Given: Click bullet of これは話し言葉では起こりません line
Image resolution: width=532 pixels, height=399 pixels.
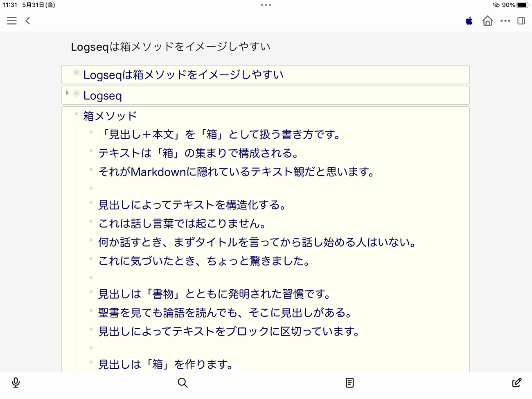Looking at the screenshot, I should click(91, 221).
